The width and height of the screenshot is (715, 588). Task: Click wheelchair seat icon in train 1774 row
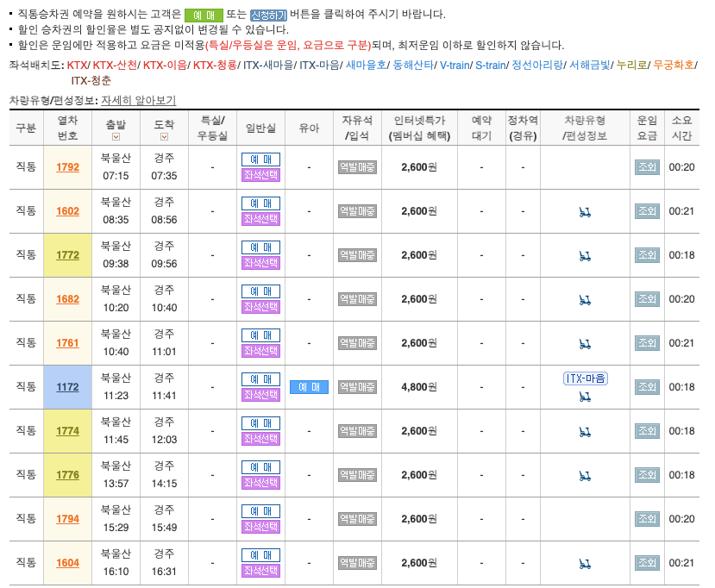[586, 431]
